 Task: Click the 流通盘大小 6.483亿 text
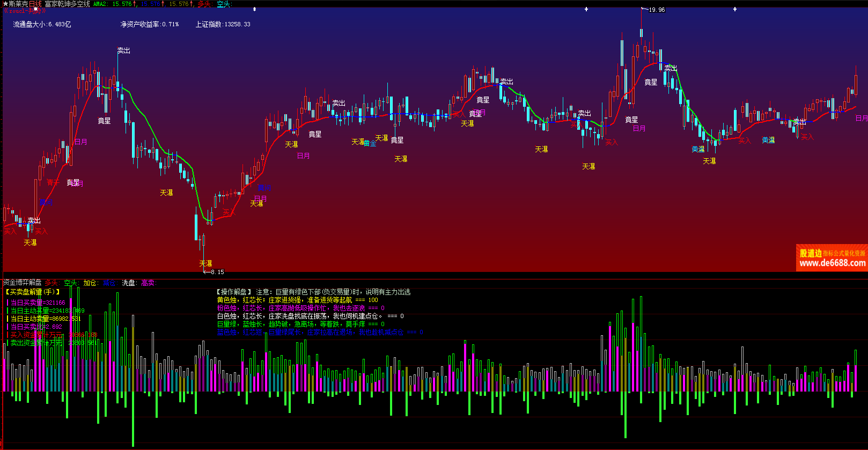pos(42,24)
